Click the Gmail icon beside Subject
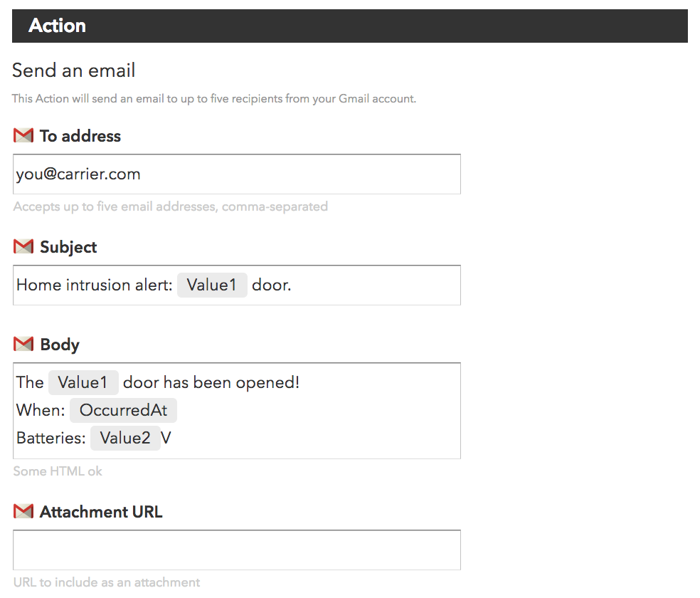 click(x=23, y=246)
